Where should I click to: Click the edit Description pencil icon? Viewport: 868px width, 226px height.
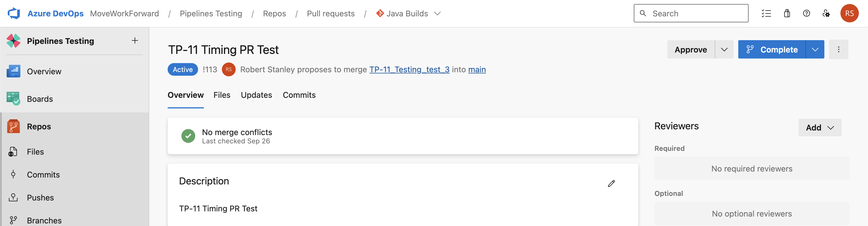[611, 184]
